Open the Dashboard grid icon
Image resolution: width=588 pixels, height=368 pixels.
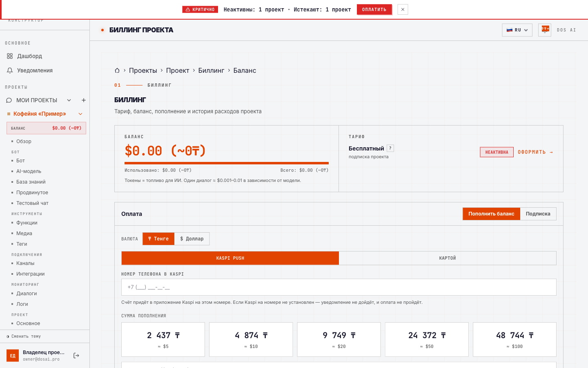tap(10, 56)
